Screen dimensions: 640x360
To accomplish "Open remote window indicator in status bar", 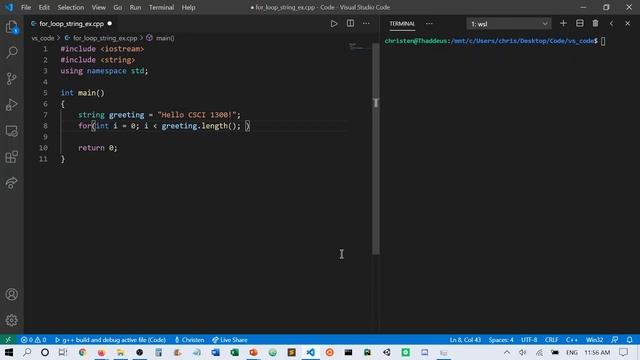I will click(8, 340).
